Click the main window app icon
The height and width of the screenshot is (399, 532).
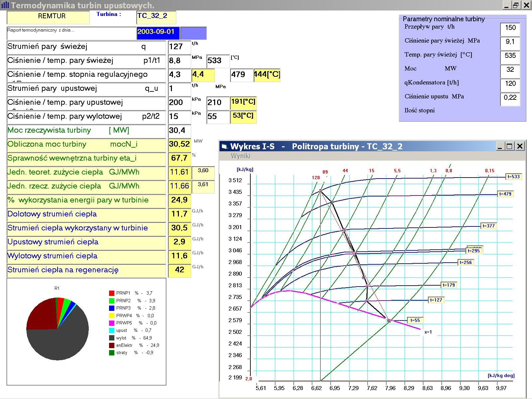(5, 5)
